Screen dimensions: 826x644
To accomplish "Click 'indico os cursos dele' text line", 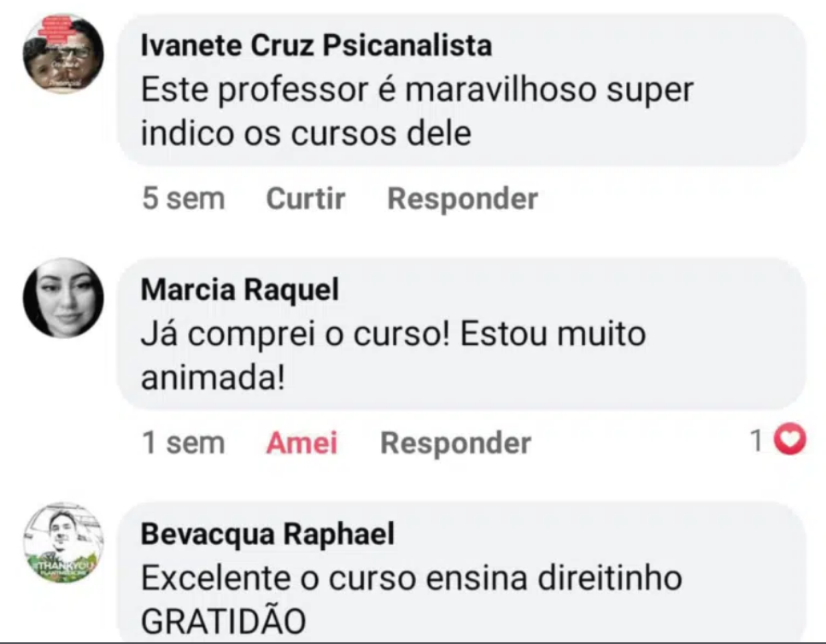I will tap(306, 133).
